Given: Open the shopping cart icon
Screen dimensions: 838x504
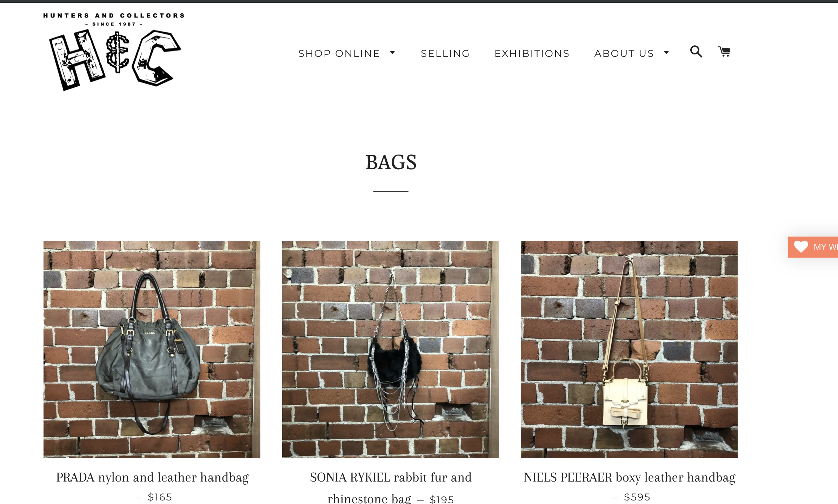Looking at the screenshot, I should (724, 52).
